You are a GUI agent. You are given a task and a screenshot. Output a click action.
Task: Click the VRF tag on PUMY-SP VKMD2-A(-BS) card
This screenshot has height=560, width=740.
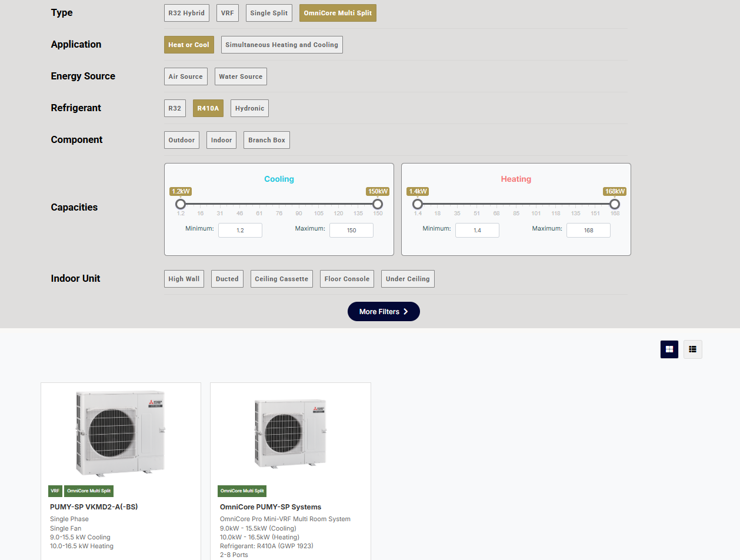pos(55,491)
